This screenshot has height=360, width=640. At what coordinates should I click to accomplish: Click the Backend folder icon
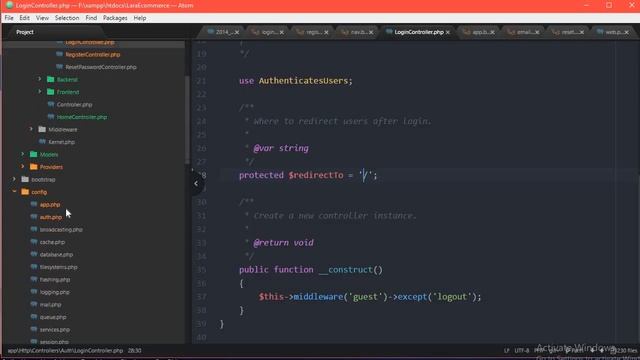pos(51,79)
